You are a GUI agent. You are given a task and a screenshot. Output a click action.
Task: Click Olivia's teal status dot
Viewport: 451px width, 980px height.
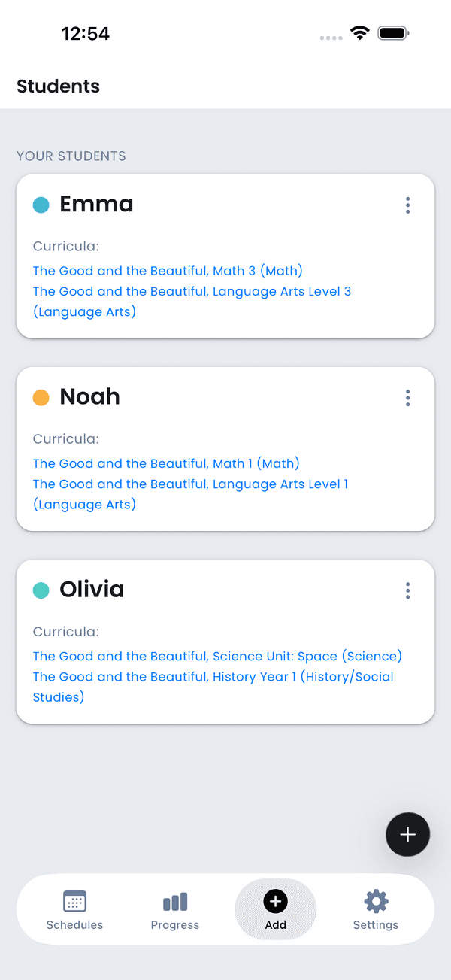[41, 590]
